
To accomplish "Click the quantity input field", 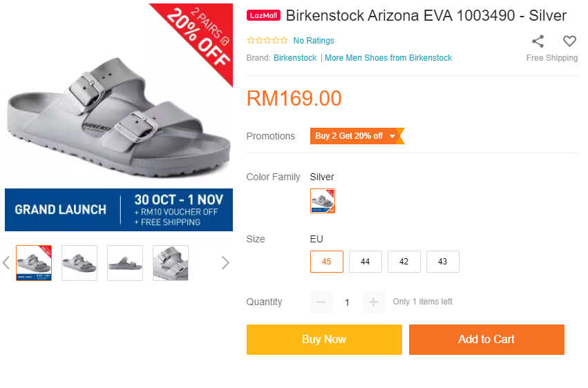I will coord(347,302).
